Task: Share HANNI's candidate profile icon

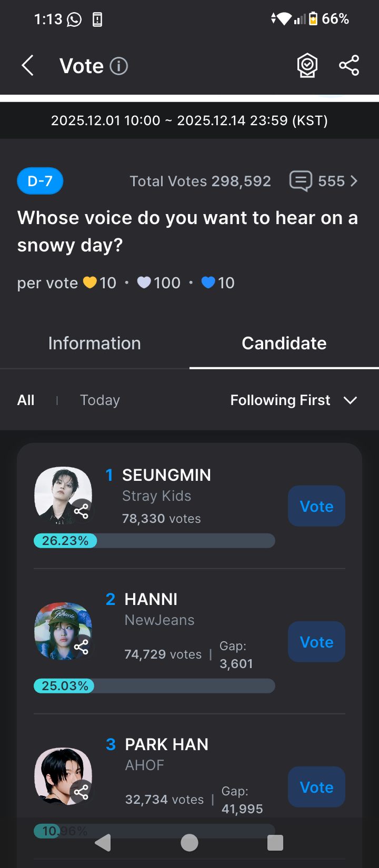Action: point(81,647)
